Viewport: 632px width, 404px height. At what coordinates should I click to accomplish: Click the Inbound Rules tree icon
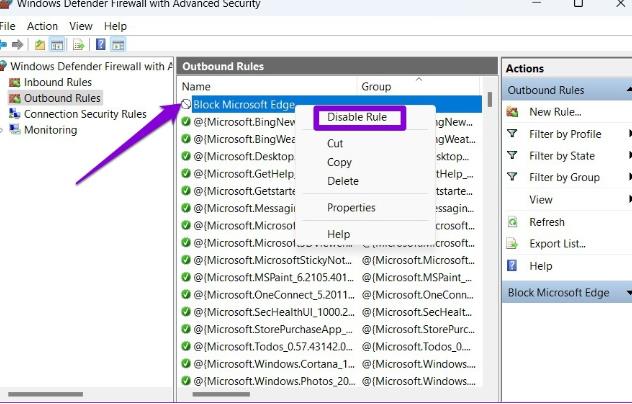click(x=15, y=83)
